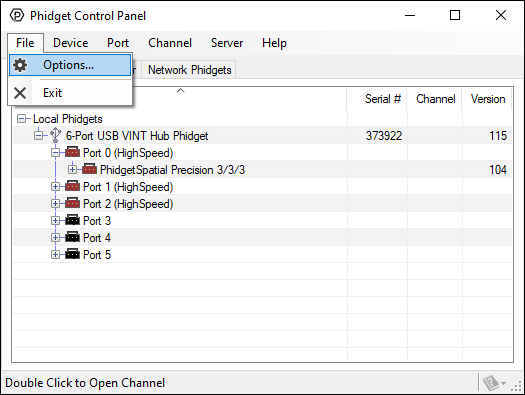Sort by the Serial # column header
Image resolution: width=525 pixels, height=395 pixels.
pos(377,99)
